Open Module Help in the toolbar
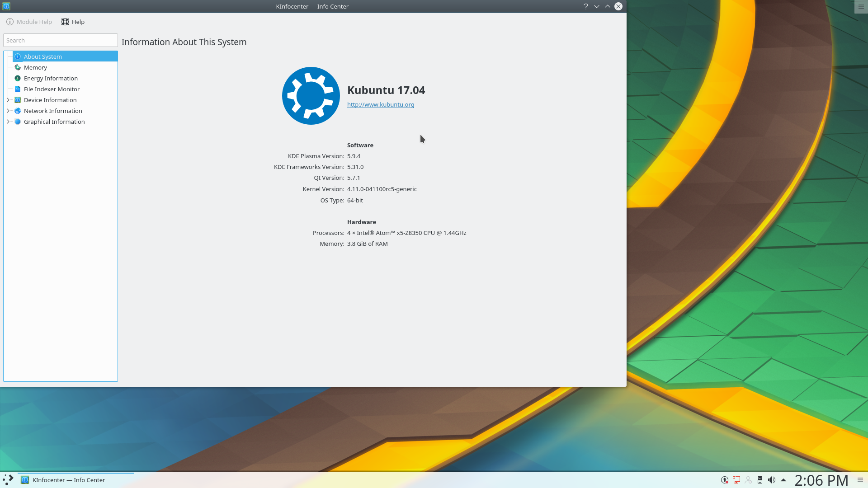The height and width of the screenshot is (488, 868). [29, 22]
